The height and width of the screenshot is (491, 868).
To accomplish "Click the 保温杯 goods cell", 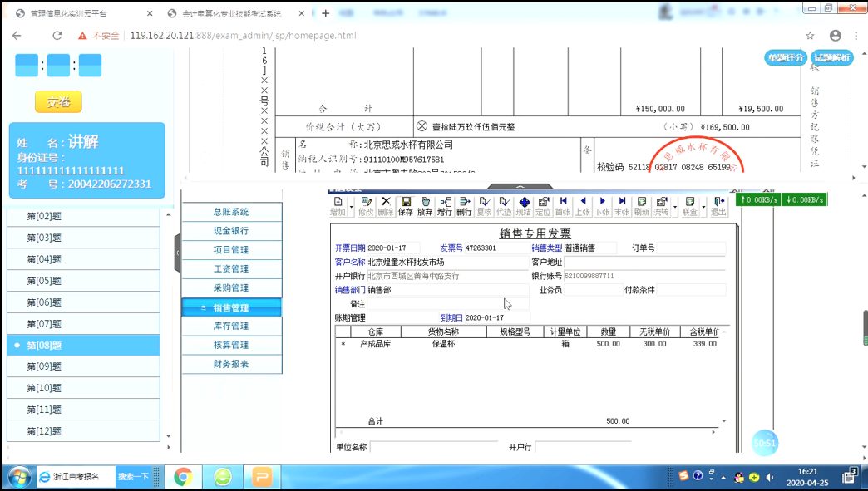I will [x=443, y=344].
